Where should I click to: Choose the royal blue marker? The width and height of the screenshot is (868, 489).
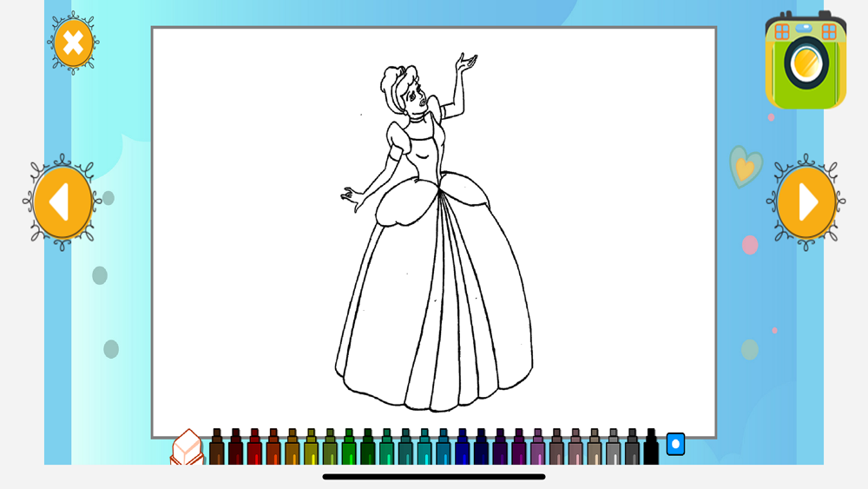[x=462, y=446]
